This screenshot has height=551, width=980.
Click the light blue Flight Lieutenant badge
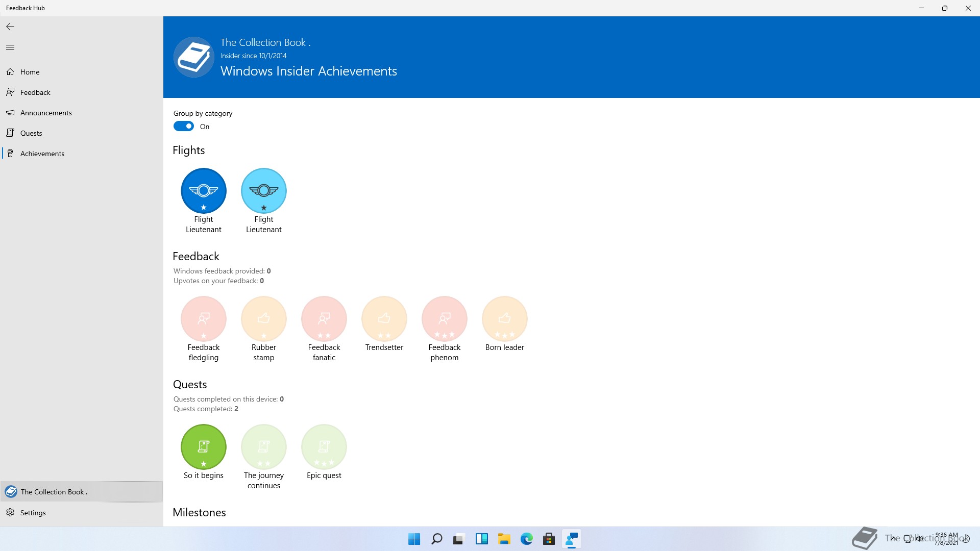pyautogui.click(x=264, y=191)
